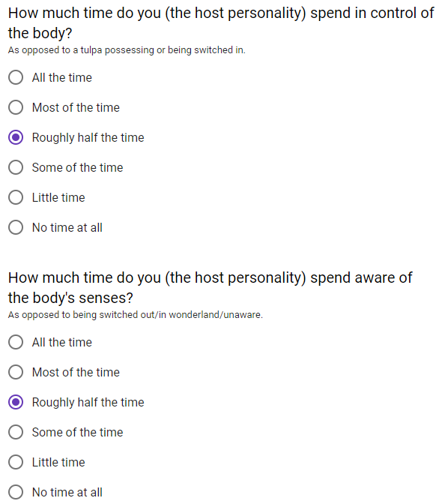Click the 'All the time' label under control question
This screenshot has width=442, height=504.
point(62,77)
